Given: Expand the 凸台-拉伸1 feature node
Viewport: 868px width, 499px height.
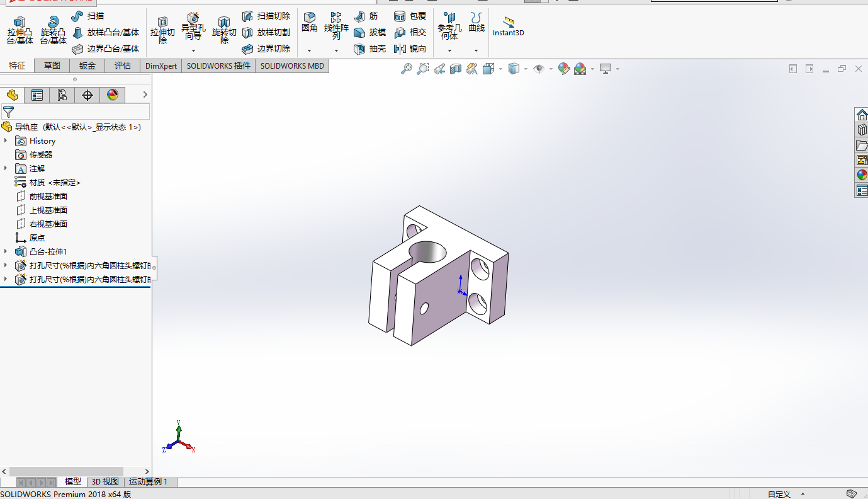Looking at the screenshot, I should pyautogui.click(x=6, y=251).
